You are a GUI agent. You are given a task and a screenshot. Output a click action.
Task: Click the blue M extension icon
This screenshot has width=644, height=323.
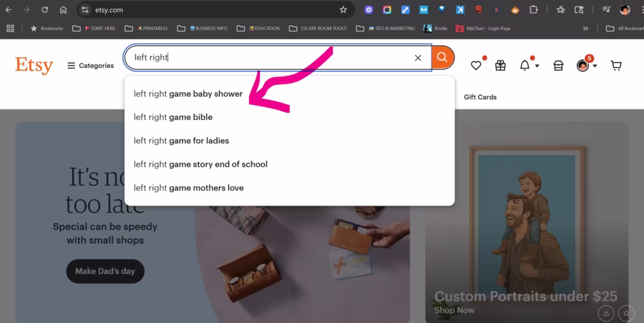(423, 10)
